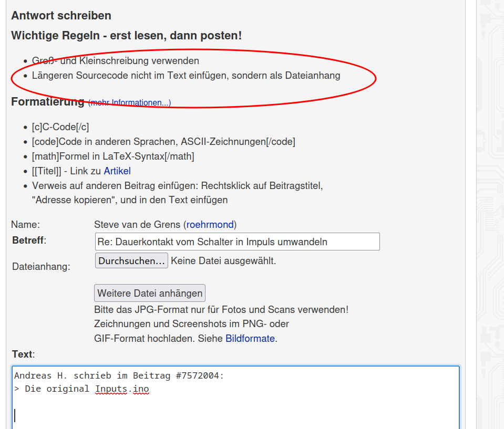
Task: Click 'Andreas H. schrieb im Beitrag #7572004:' line
Action: 119,375
